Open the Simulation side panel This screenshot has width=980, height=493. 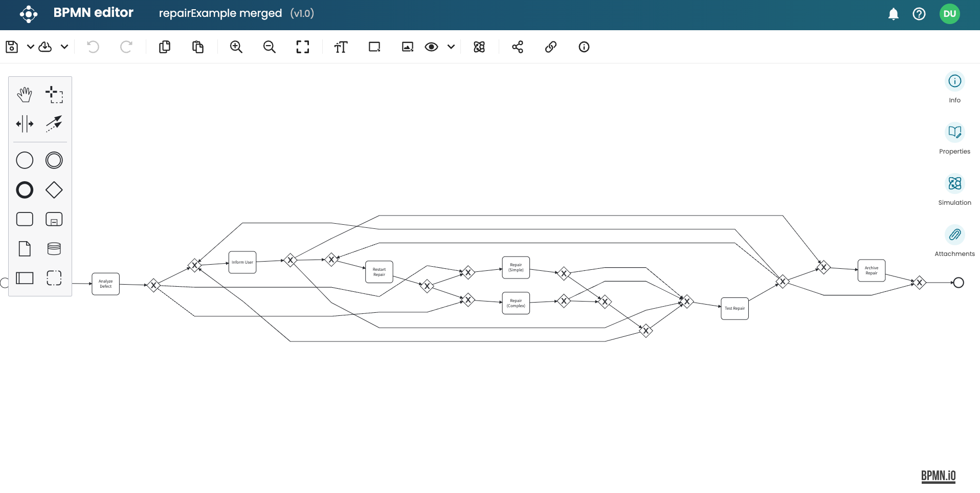(954, 184)
